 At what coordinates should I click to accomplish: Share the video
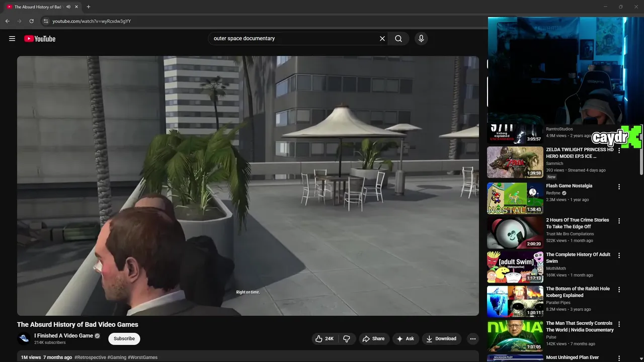(373, 339)
